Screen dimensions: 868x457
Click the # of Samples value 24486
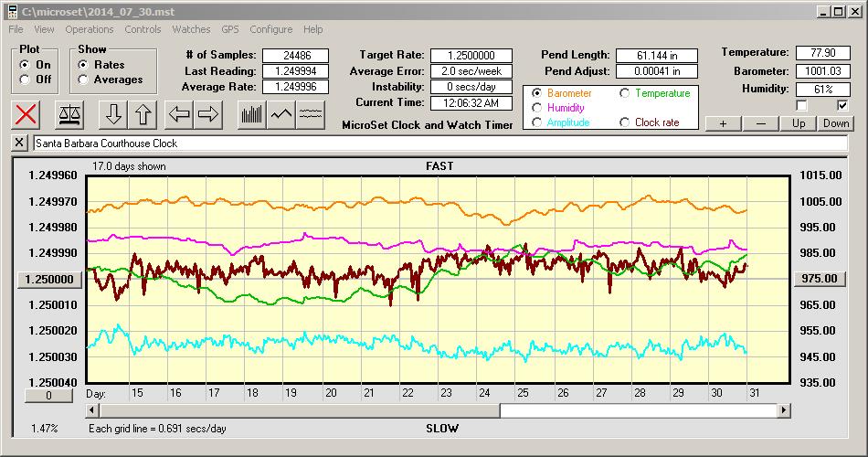(296, 56)
